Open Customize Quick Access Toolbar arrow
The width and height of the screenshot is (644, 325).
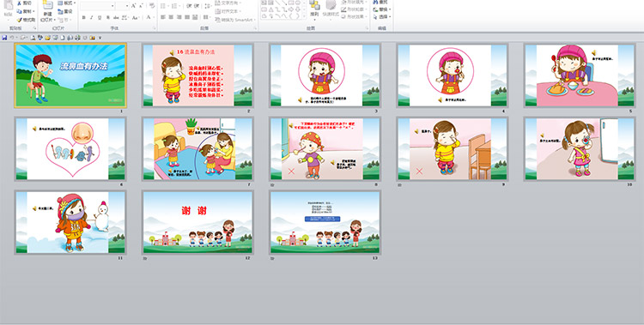[100, 38]
